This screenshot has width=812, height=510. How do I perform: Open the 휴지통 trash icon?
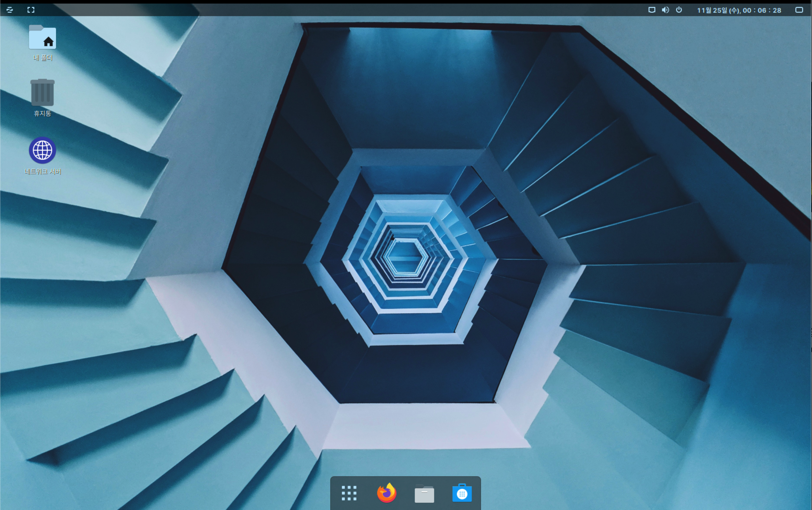[42, 92]
